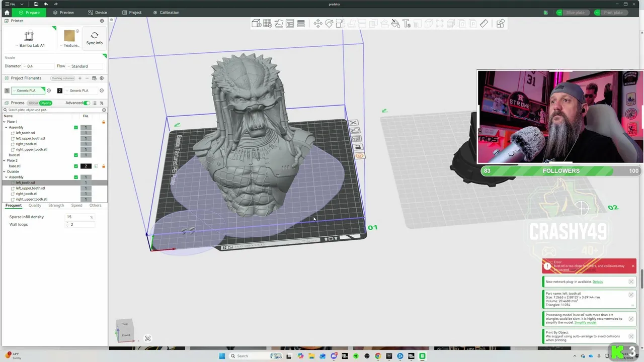
Task: Open Details link in plug-in notification
Action: point(597,282)
